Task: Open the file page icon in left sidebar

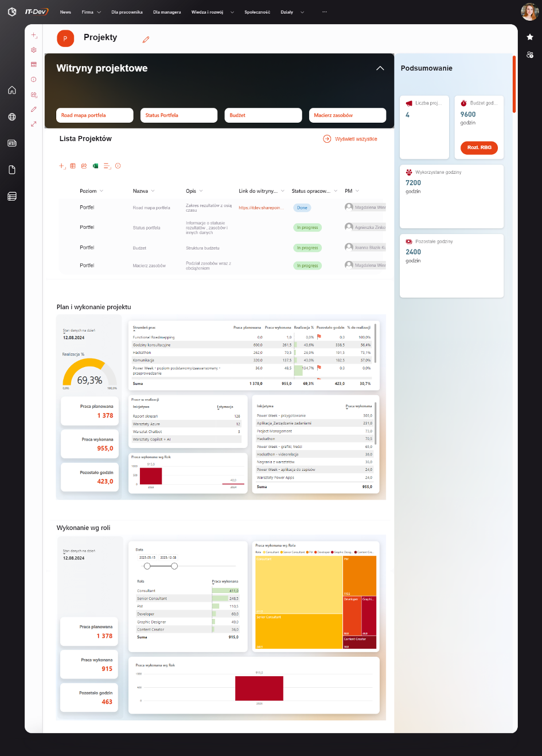Action: (x=12, y=170)
